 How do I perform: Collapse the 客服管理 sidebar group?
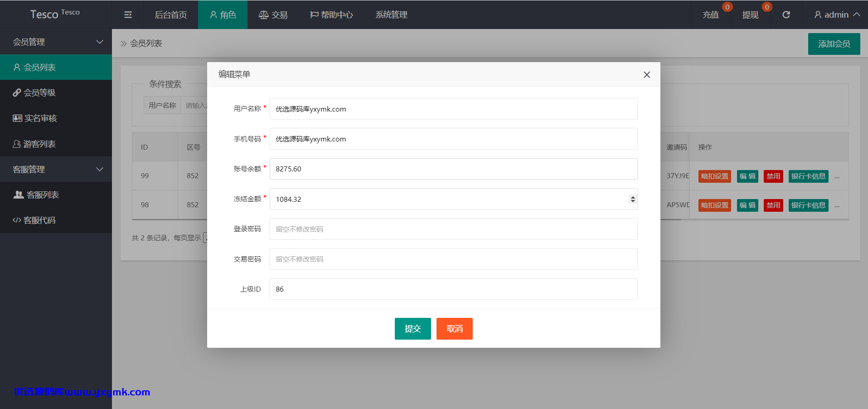click(x=56, y=169)
